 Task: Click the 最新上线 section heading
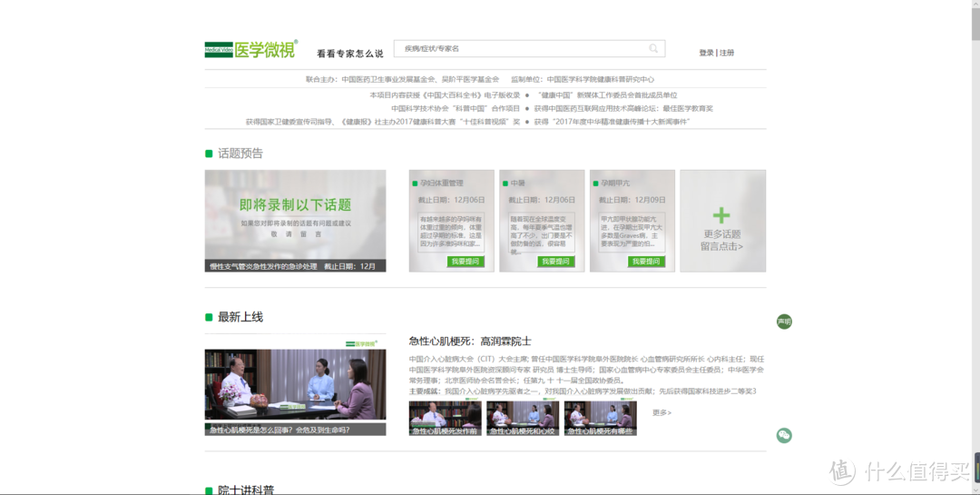[x=240, y=317]
